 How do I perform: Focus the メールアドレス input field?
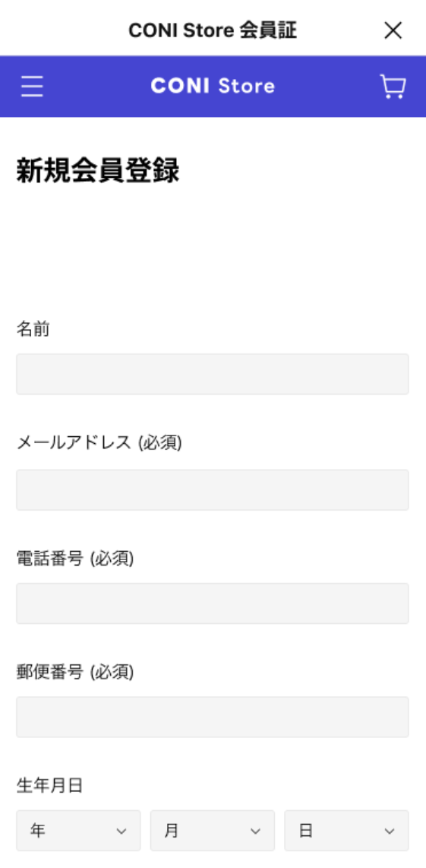(x=213, y=490)
